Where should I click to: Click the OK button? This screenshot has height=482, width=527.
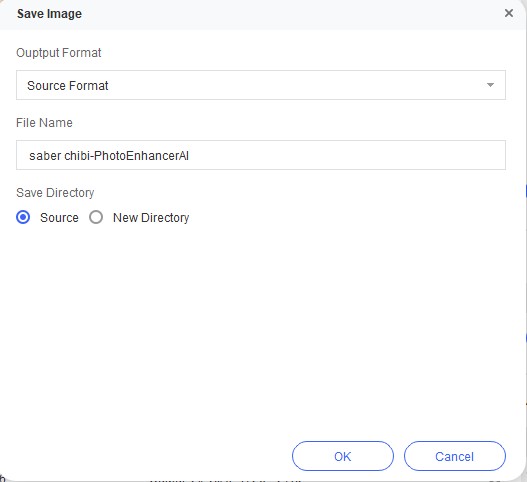pyautogui.click(x=342, y=456)
